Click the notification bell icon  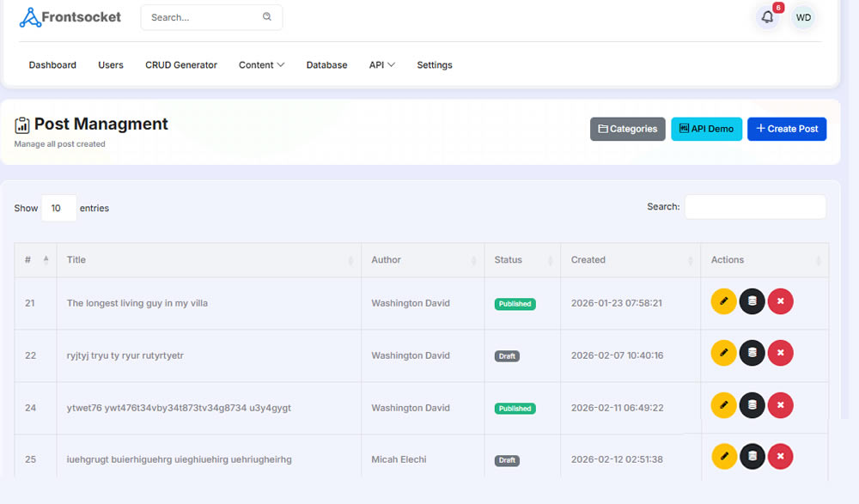pyautogui.click(x=767, y=17)
